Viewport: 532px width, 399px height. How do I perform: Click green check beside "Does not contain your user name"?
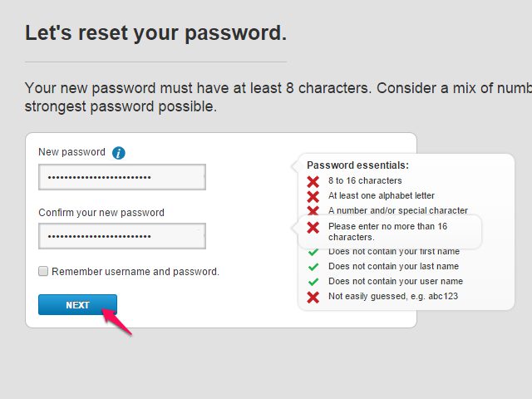click(313, 282)
